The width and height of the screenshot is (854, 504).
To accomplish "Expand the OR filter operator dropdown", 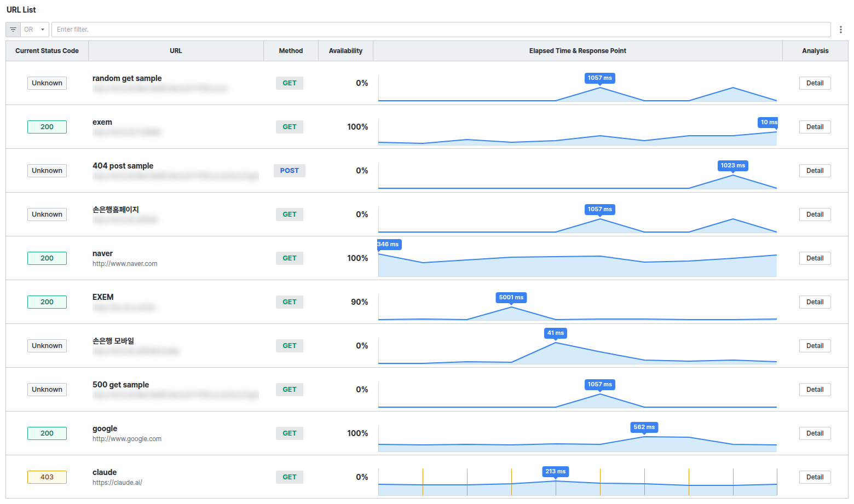I will [34, 30].
